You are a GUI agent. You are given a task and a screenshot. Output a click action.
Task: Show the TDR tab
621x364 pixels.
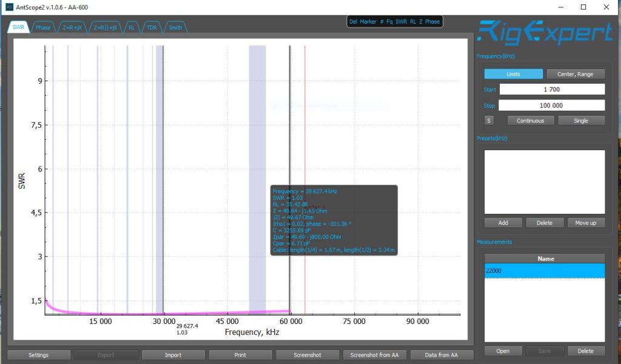152,27
